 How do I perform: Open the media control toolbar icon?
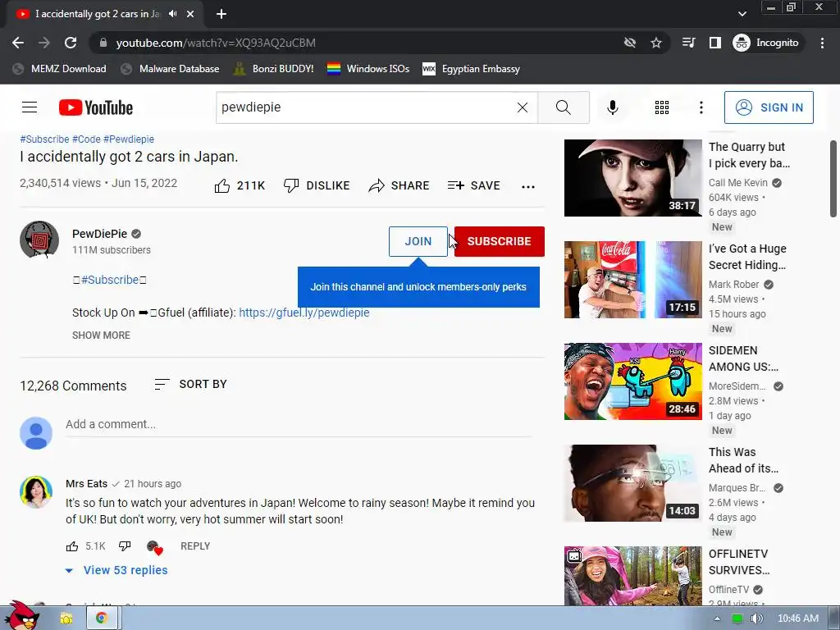point(688,43)
